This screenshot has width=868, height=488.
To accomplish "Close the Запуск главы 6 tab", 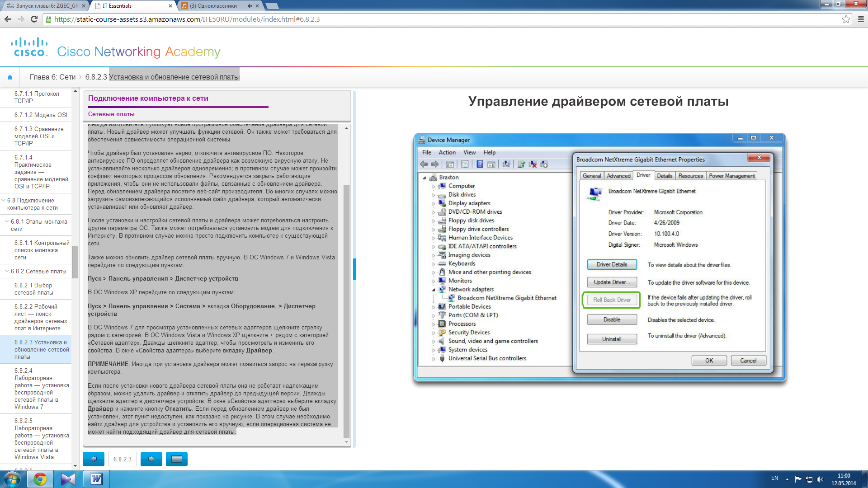I will tap(84, 6).
